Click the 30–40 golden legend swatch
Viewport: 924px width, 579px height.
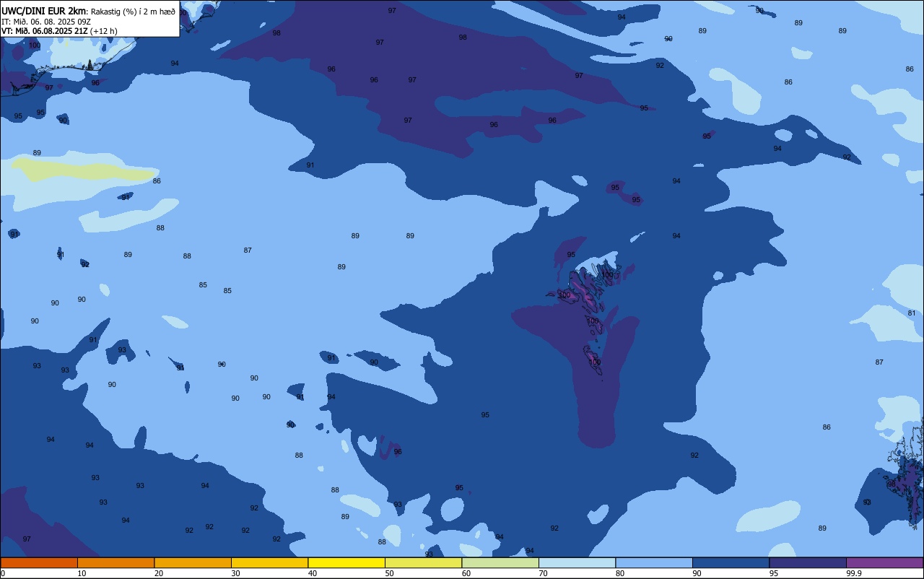coord(269,562)
